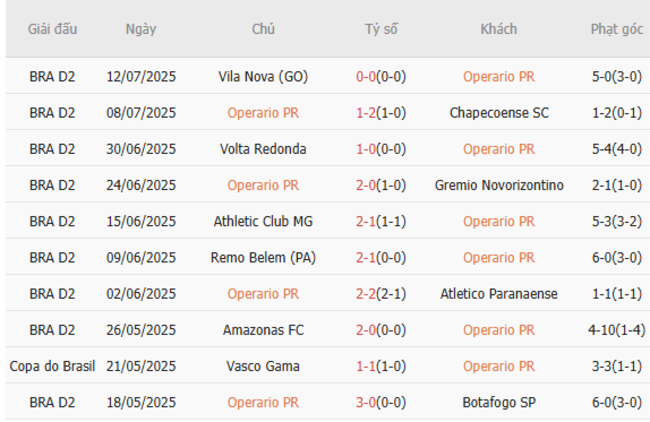Open the Botafogo SP team link

click(x=499, y=402)
